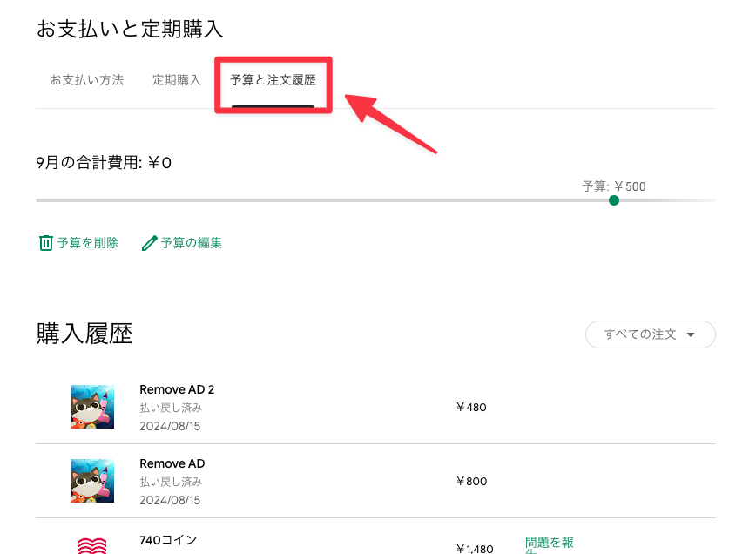
Task: Click the trash icon for 予算を削除
Action: (46, 242)
